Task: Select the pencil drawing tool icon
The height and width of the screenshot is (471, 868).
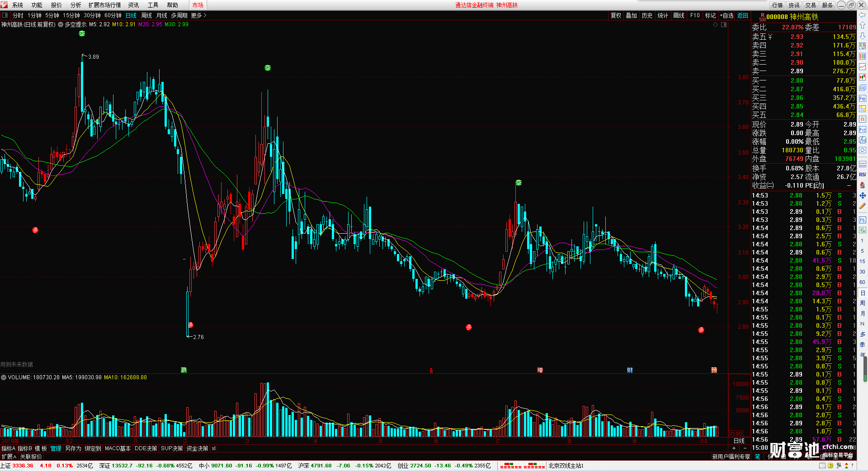Action: point(863,206)
